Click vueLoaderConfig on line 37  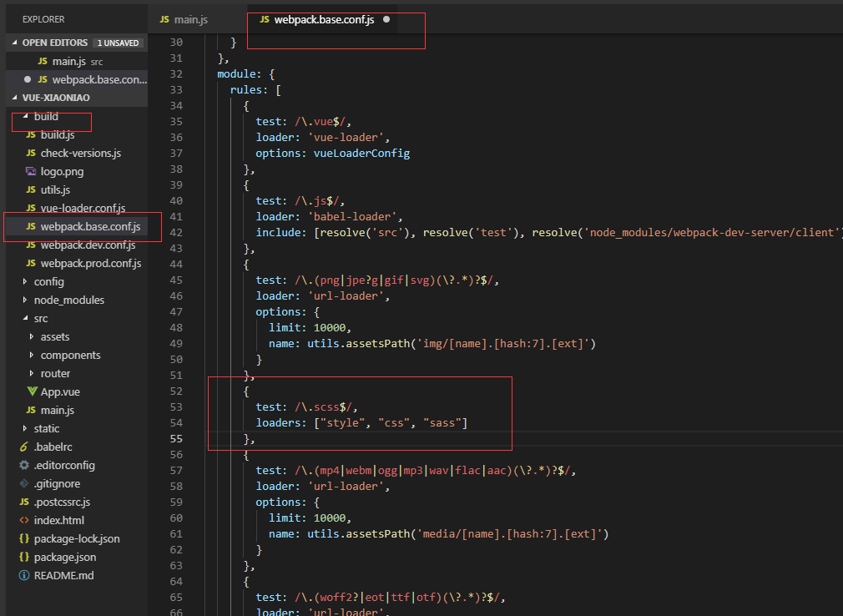point(362,154)
